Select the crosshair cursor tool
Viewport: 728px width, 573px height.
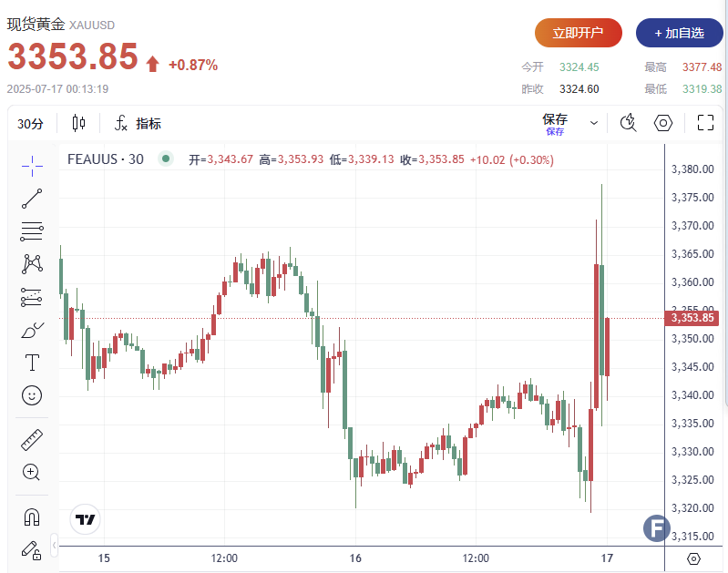[32, 165]
